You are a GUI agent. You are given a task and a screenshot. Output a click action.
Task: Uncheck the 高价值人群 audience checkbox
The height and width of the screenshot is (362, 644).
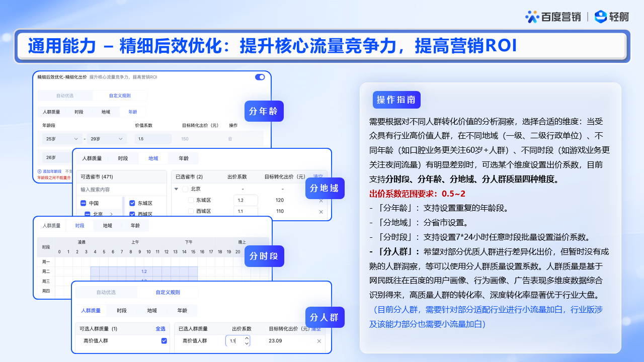(x=164, y=341)
